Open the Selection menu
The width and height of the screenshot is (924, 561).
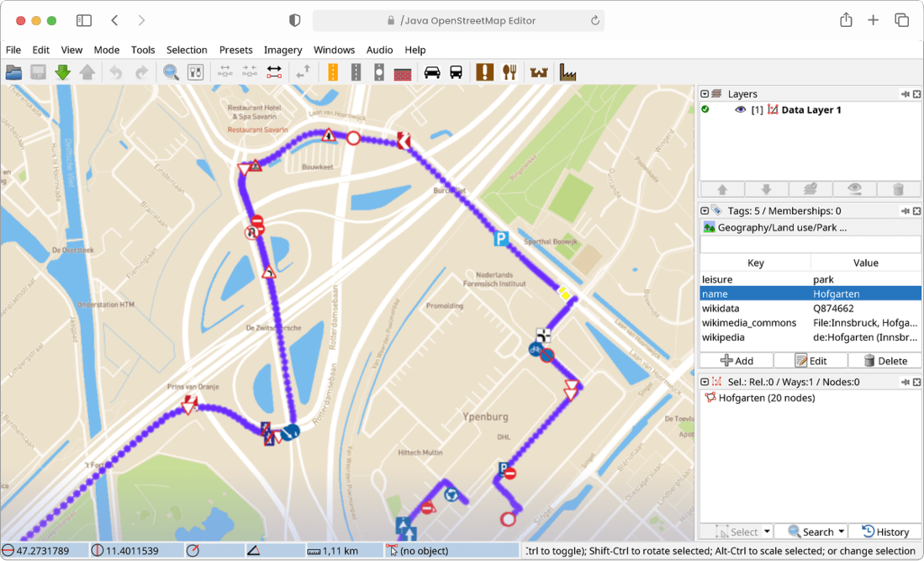pyautogui.click(x=187, y=50)
